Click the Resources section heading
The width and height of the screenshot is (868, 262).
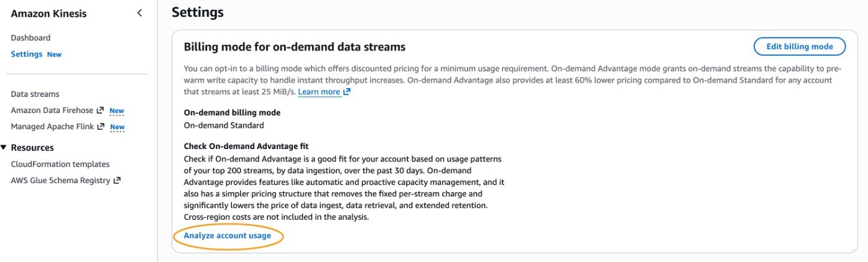pos(32,148)
